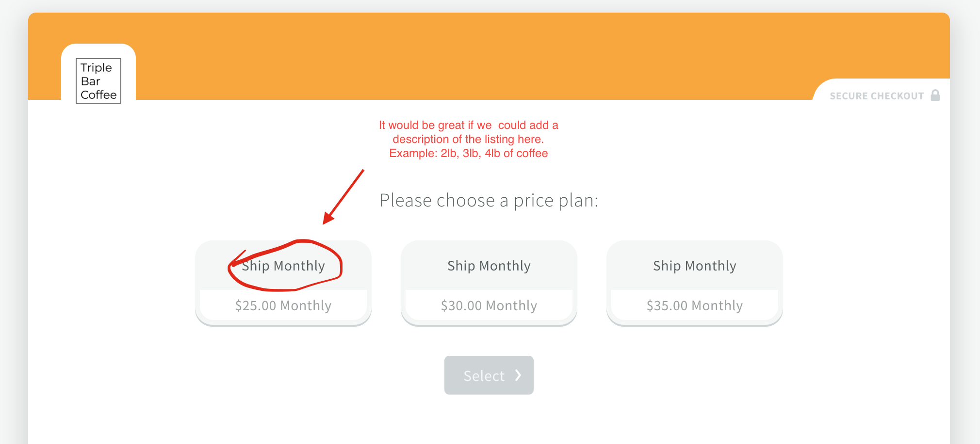This screenshot has width=980, height=444.
Task: Click the third card's Ship Monthly title
Action: [x=695, y=266]
